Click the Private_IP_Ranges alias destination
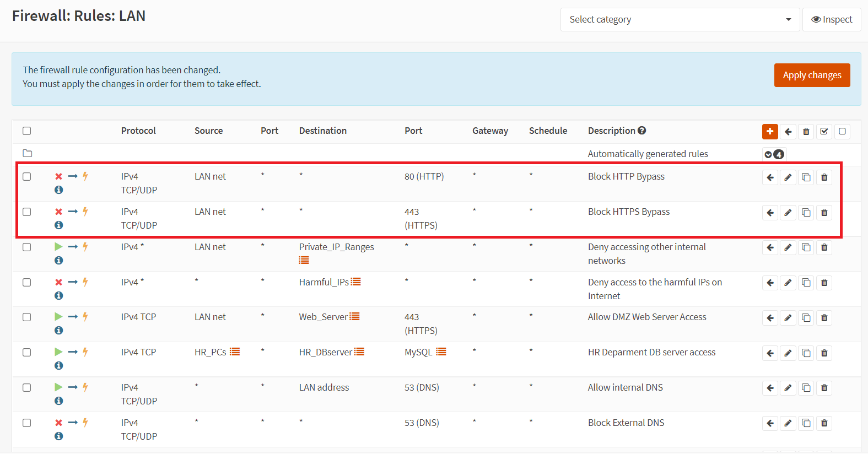 point(336,247)
